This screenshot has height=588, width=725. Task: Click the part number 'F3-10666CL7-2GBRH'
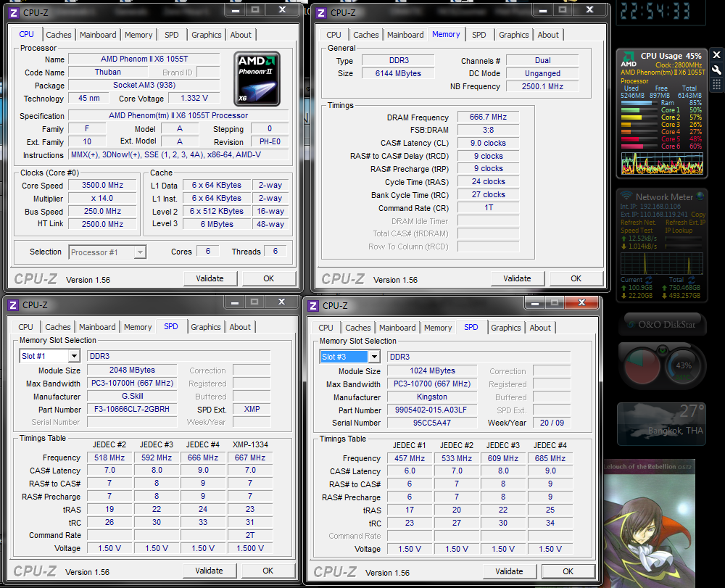(x=132, y=409)
